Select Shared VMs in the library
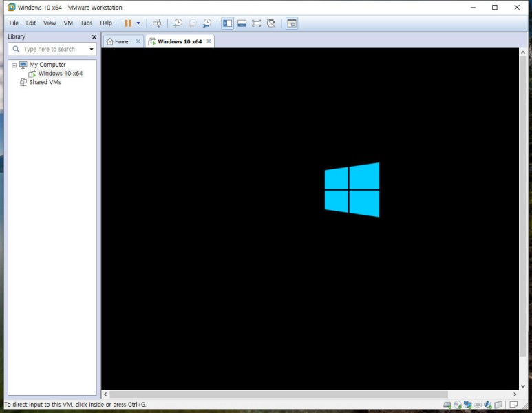 point(45,82)
